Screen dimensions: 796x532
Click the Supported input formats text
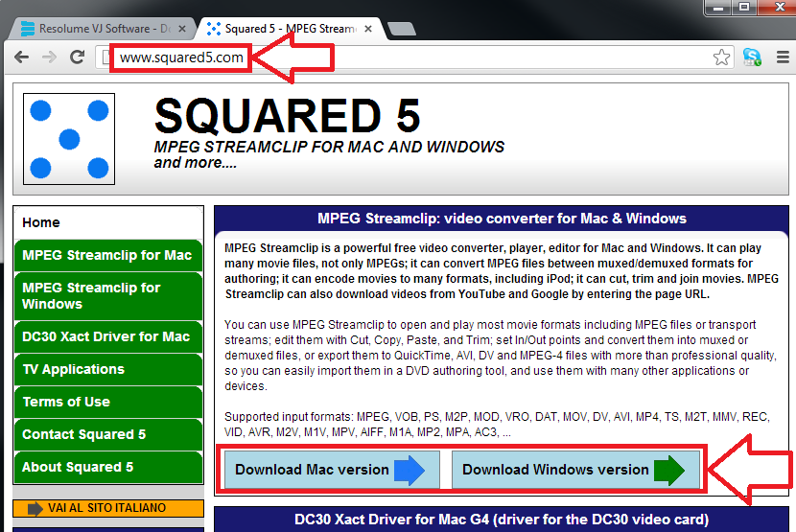pos(498,425)
